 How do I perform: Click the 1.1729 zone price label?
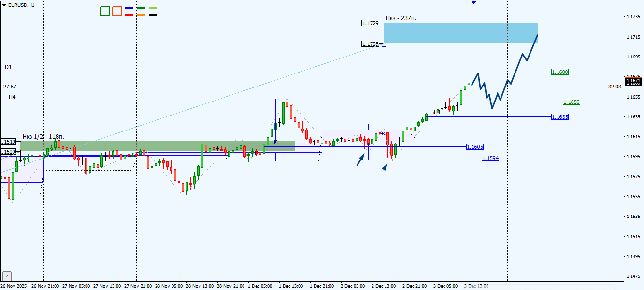pos(370,23)
